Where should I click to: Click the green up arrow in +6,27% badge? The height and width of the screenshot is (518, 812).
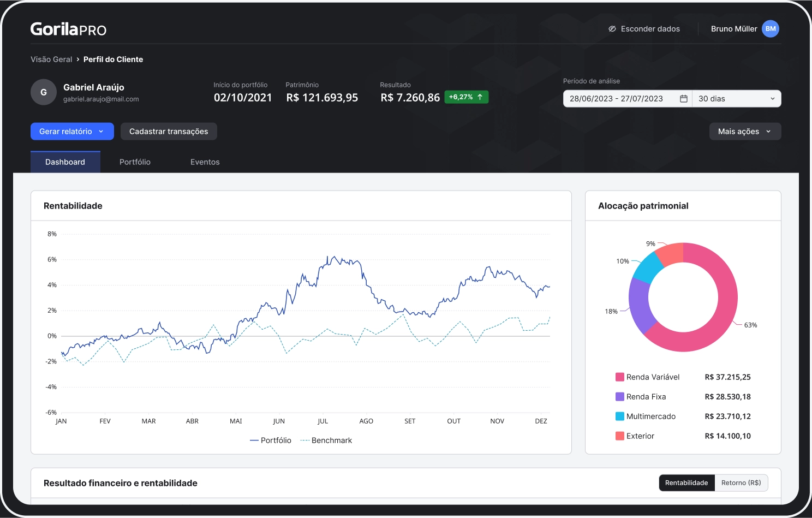coord(480,97)
